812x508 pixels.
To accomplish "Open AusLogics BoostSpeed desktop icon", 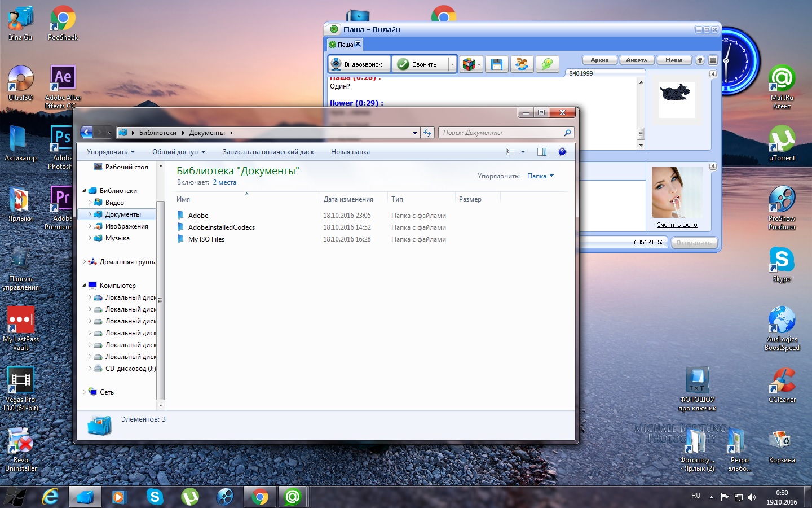I will (x=782, y=329).
